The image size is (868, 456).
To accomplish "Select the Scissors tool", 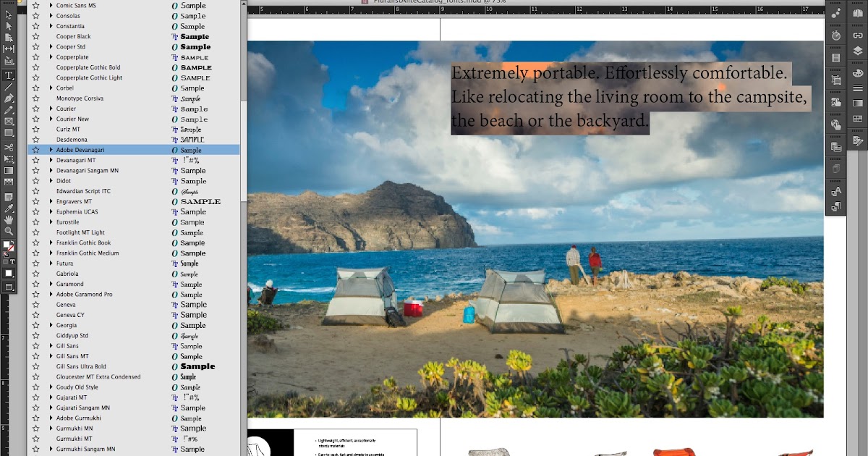I will pyautogui.click(x=9, y=147).
